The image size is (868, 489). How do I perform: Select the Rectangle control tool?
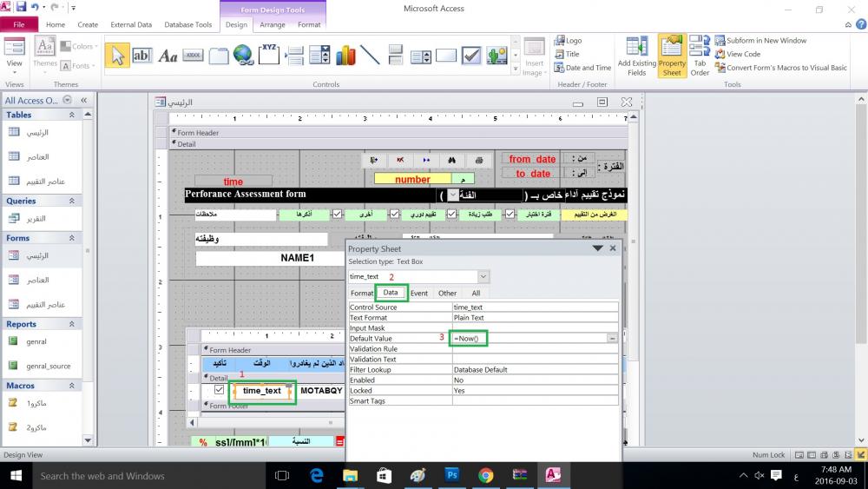point(446,56)
